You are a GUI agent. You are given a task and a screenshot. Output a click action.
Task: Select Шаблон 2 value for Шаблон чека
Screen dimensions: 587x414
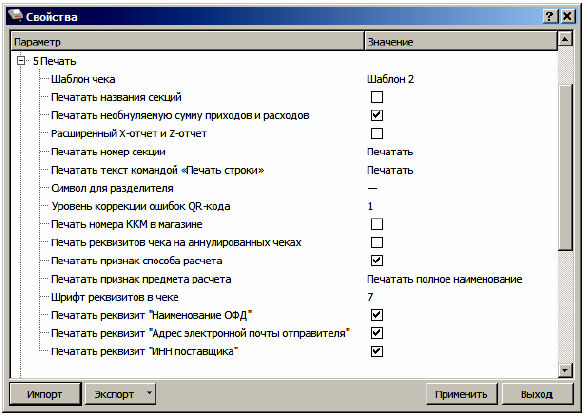click(x=390, y=79)
